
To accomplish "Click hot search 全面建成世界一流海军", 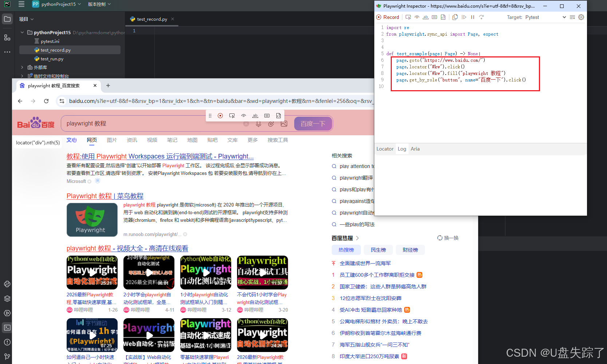I will click(365, 263).
